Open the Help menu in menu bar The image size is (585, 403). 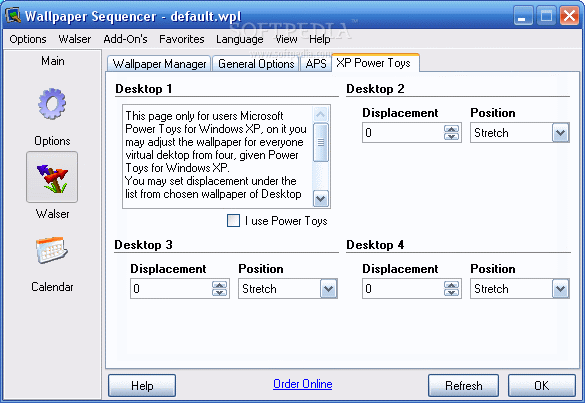(x=320, y=39)
